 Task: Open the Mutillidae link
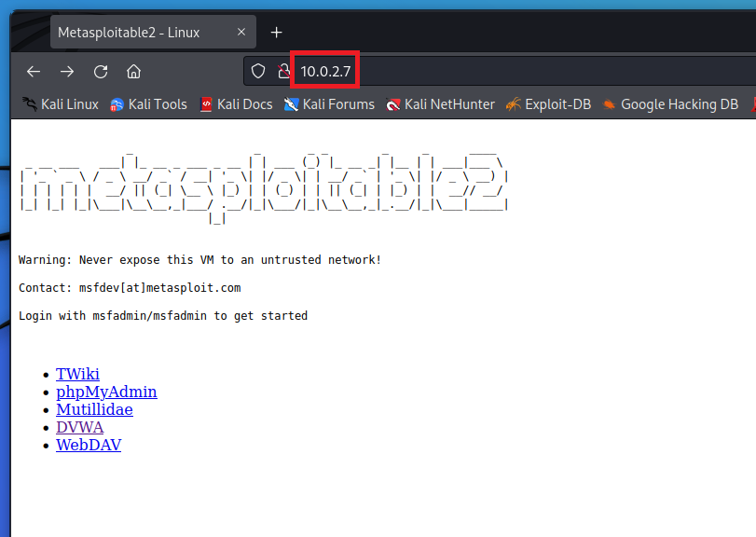pyautogui.click(x=94, y=409)
